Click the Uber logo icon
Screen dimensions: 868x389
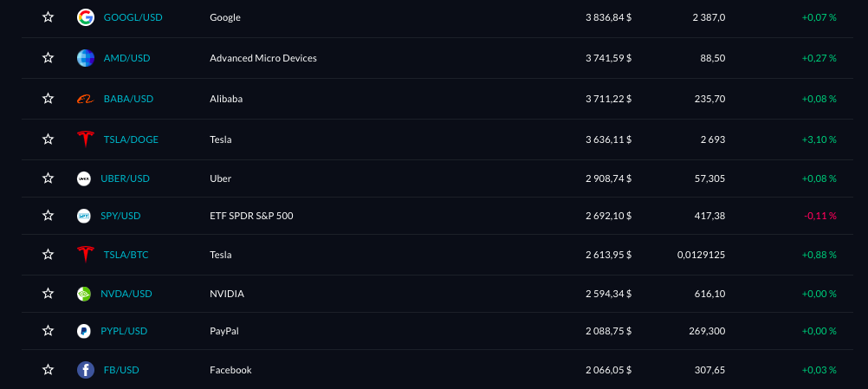tap(84, 178)
